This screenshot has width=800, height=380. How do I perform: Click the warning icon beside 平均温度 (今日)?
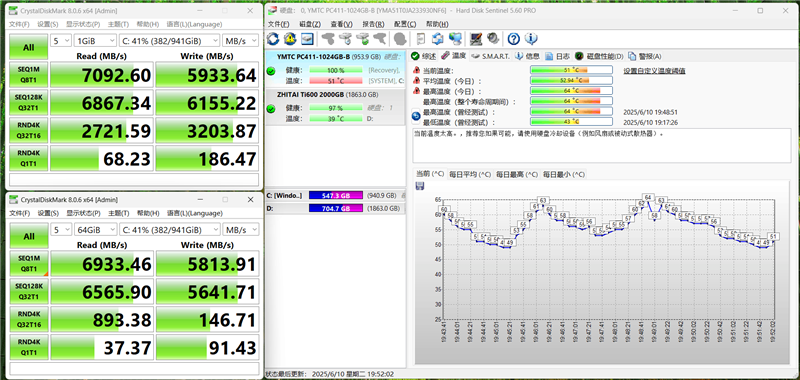[x=416, y=81]
